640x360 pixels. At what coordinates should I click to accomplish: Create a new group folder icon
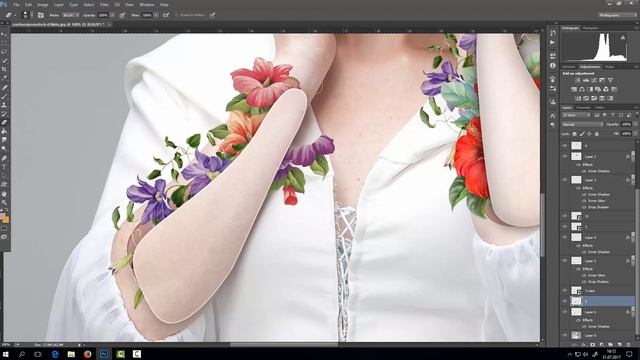pyautogui.click(x=611, y=345)
